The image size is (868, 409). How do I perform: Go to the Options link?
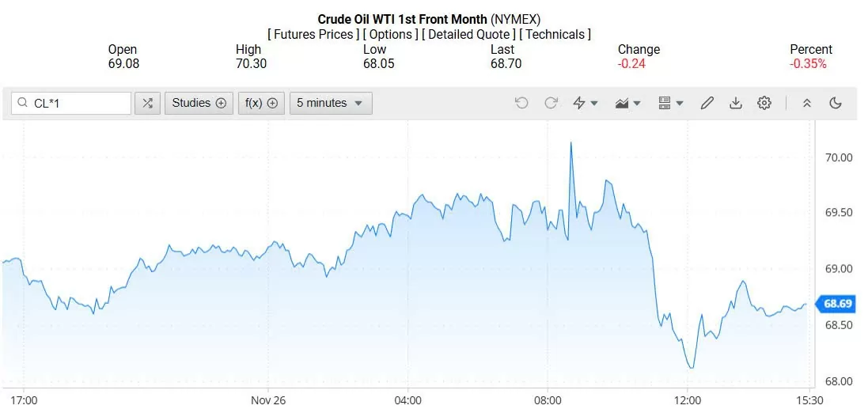coord(391,34)
